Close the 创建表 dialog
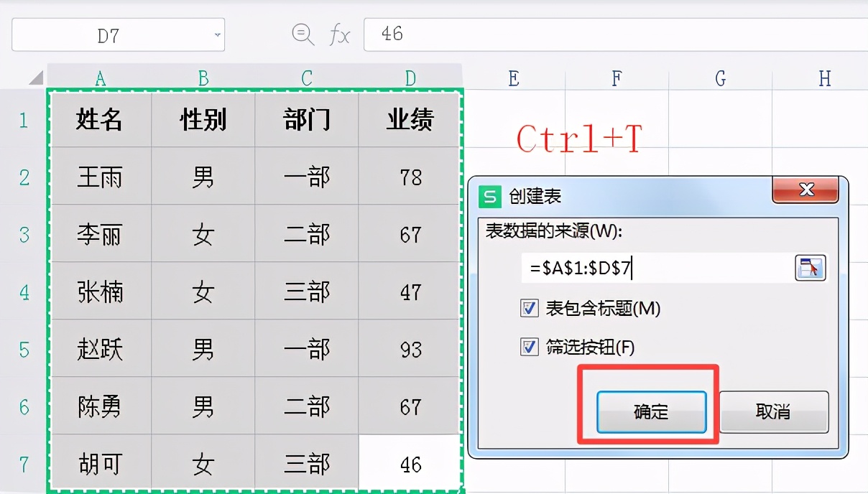868x494 pixels. pyautogui.click(x=806, y=191)
